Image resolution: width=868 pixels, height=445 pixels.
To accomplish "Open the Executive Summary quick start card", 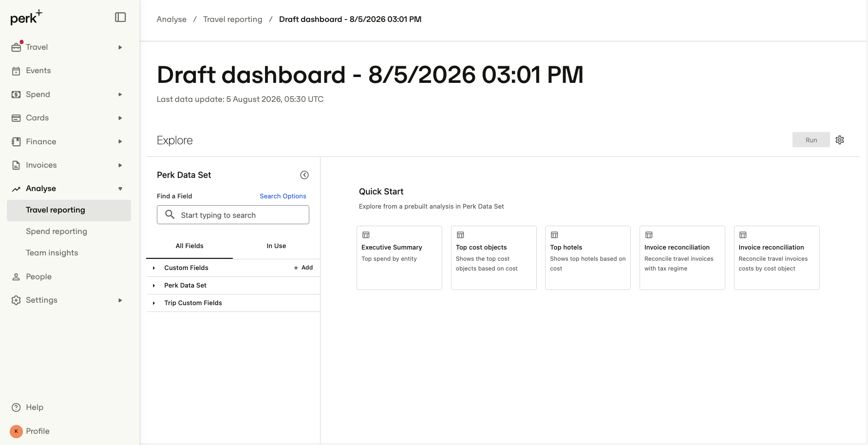I will [399, 258].
